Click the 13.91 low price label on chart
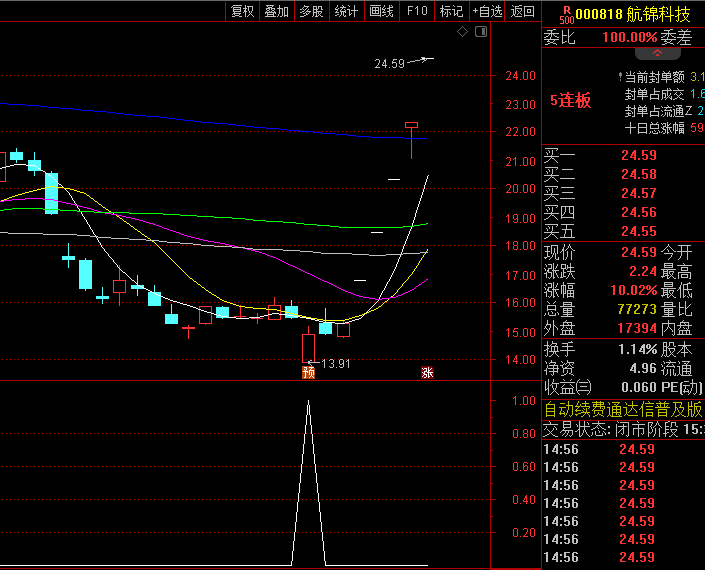This screenshot has height=570, width=705. (x=336, y=364)
